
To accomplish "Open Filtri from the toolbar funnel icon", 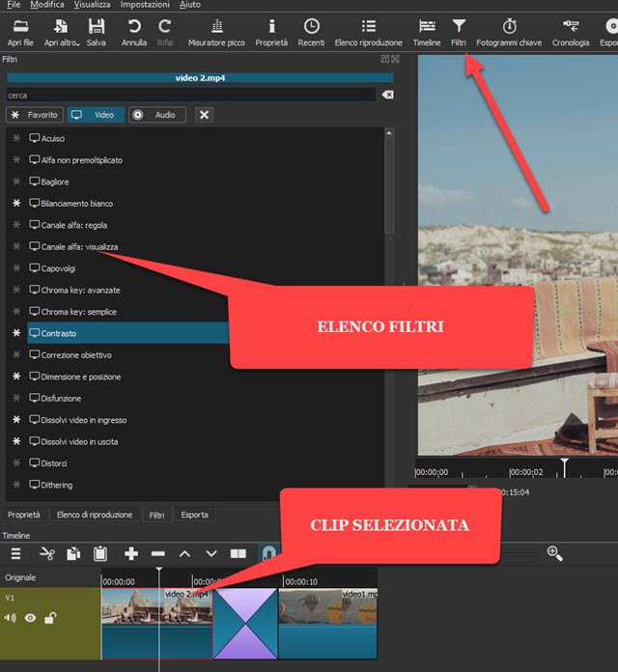I will pyautogui.click(x=459, y=33).
